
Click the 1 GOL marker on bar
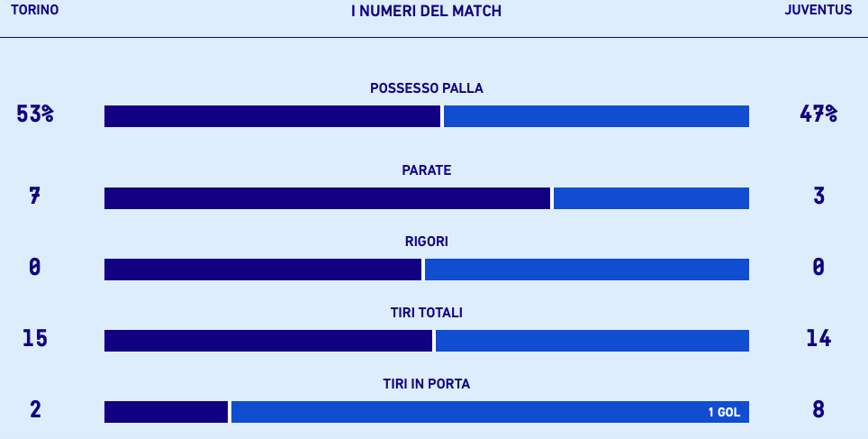724,412
